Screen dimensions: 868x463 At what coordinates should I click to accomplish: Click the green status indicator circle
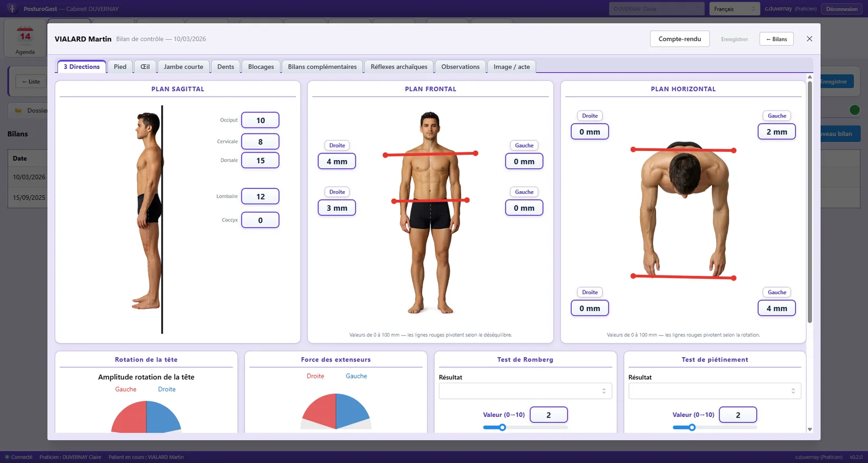(x=854, y=110)
